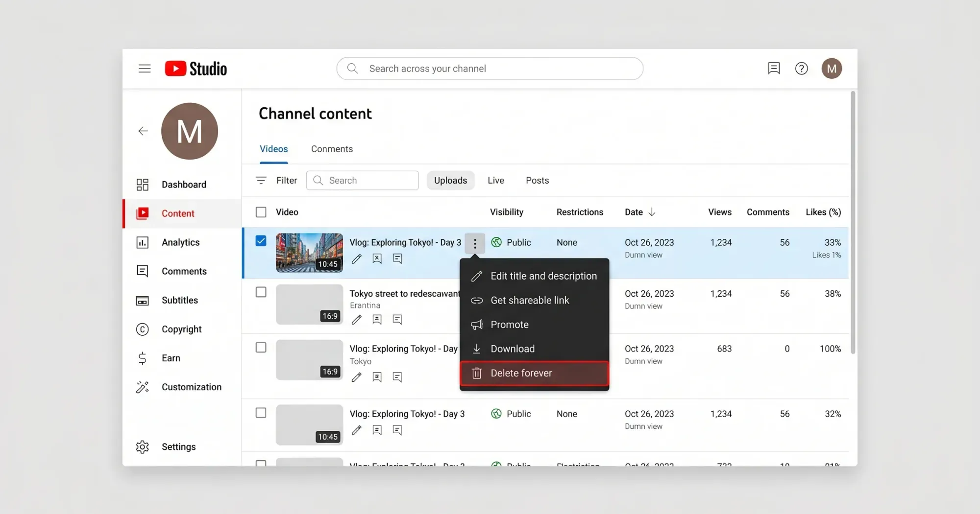Click the Posts filter chip
Image resolution: width=980 pixels, height=514 pixels.
(x=537, y=181)
